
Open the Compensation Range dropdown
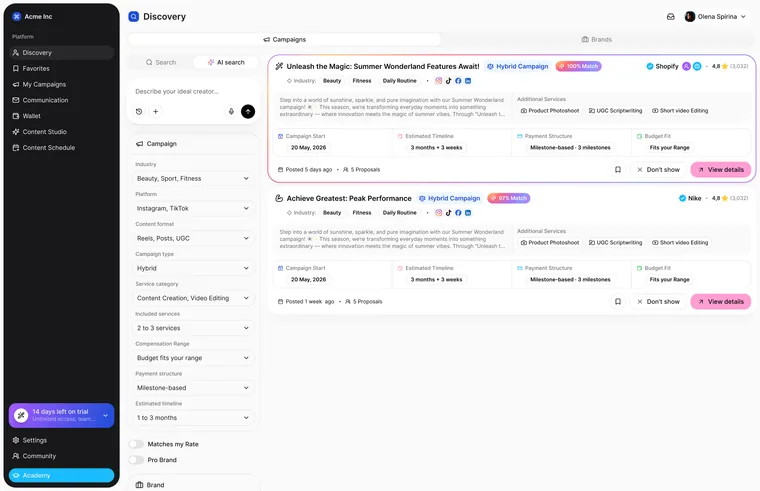(193, 358)
